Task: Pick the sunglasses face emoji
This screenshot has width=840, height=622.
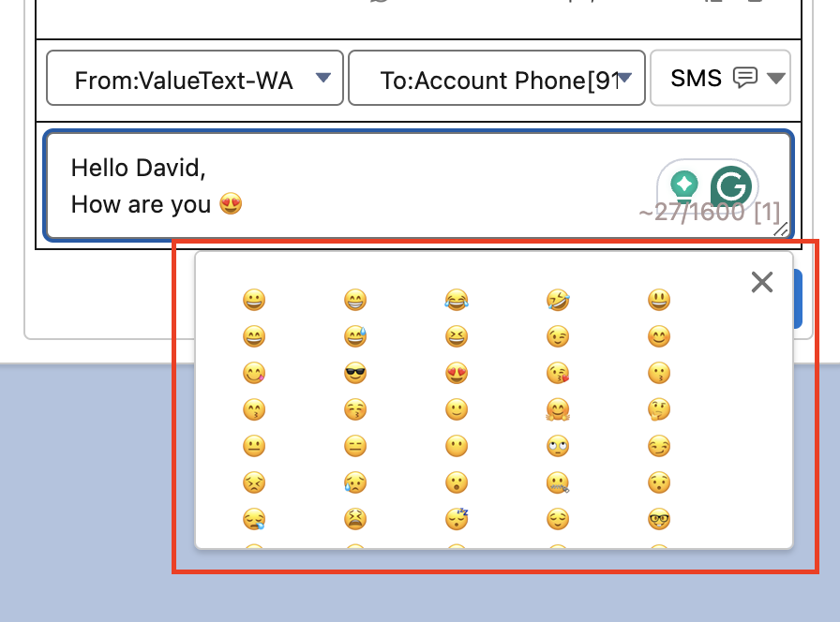Action: tap(355, 373)
